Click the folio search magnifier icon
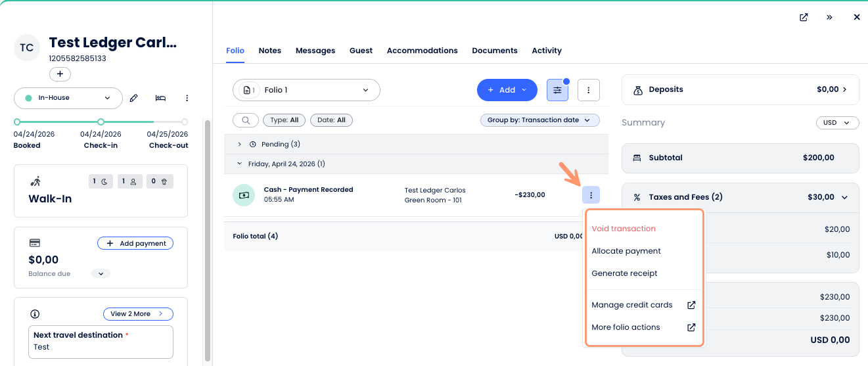 (246, 120)
